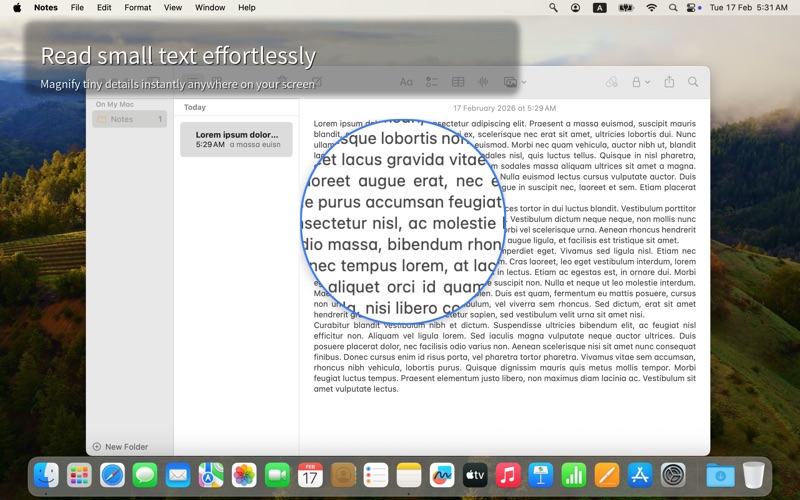Click the user account menu bar icon
The image size is (800, 500).
click(x=576, y=8)
